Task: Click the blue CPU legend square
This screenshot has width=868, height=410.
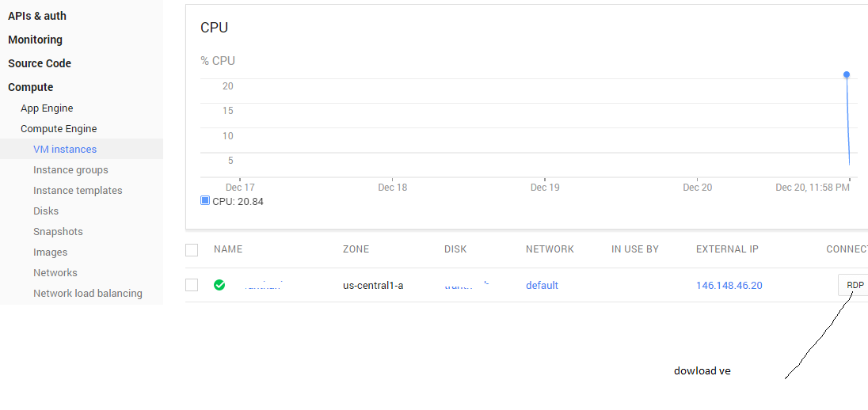Action: coord(205,201)
